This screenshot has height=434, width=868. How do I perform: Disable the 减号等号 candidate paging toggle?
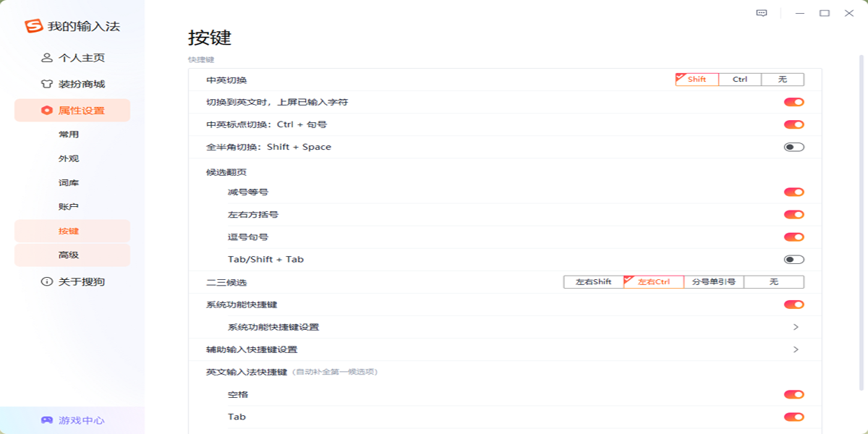tap(793, 192)
